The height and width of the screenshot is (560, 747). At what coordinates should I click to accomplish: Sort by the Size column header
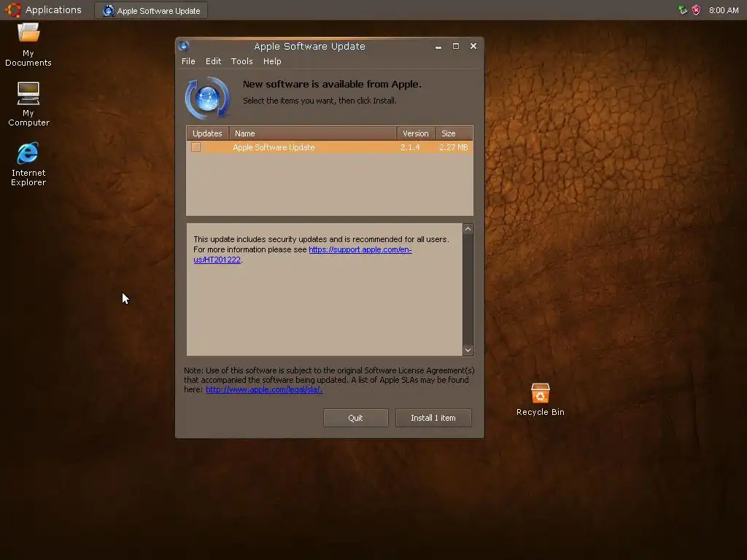(454, 133)
